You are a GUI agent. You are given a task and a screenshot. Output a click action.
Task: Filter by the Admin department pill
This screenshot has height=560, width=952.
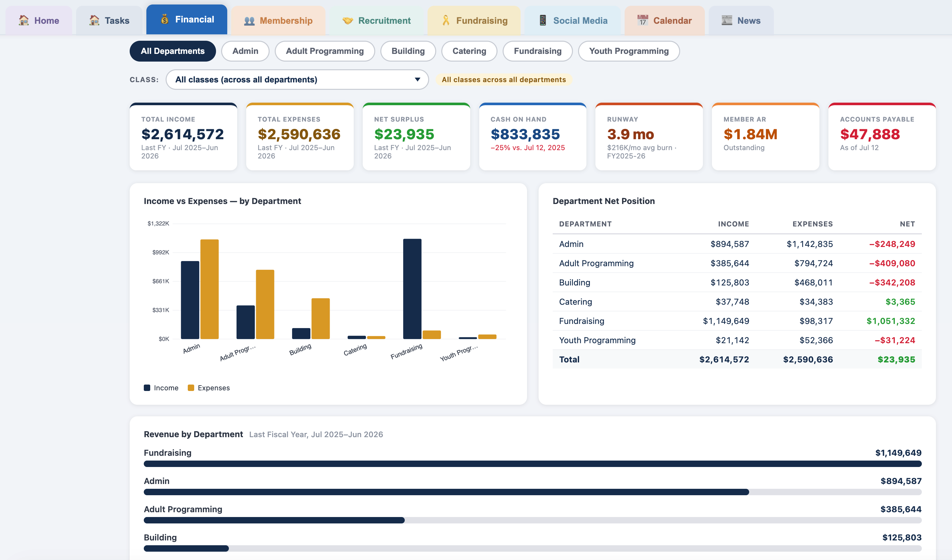[245, 51]
